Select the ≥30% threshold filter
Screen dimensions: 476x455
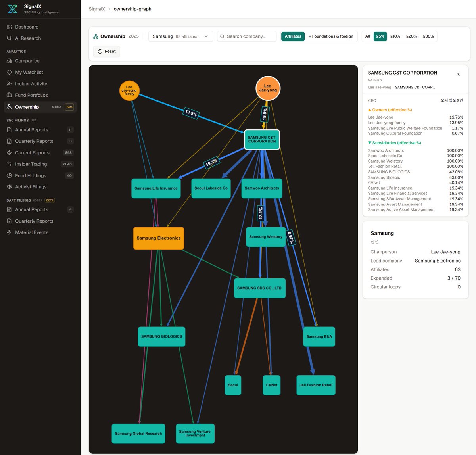pyautogui.click(x=428, y=36)
